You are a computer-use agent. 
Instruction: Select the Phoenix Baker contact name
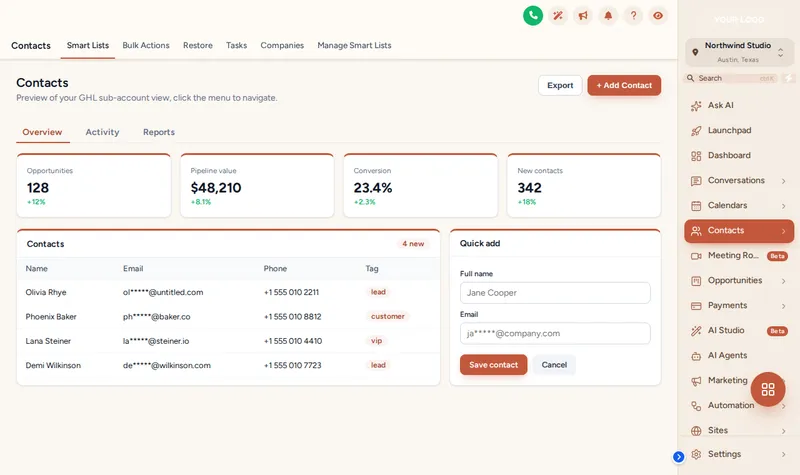point(51,317)
